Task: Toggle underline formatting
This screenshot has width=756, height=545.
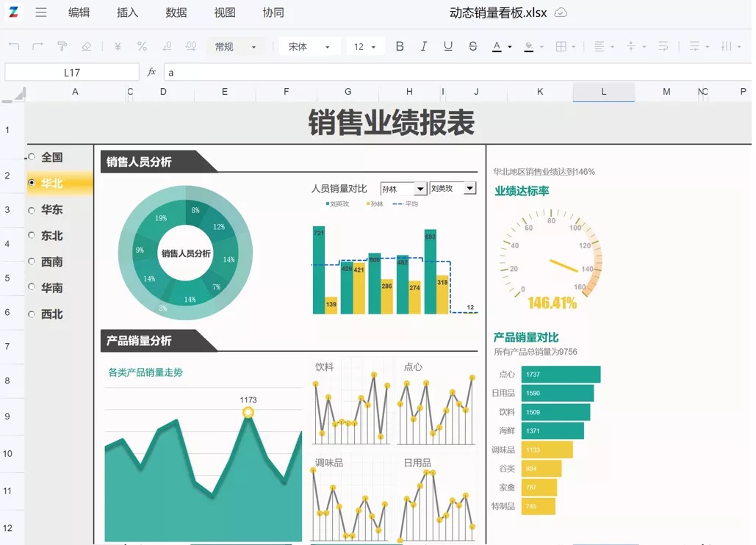Action: click(x=448, y=46)
